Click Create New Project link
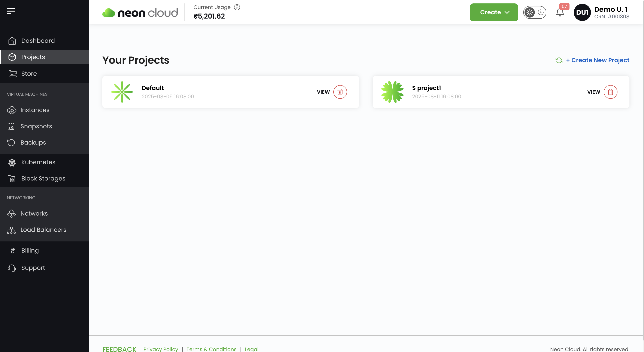Screen dimensions: 644x352 click(x=598, y=60)
